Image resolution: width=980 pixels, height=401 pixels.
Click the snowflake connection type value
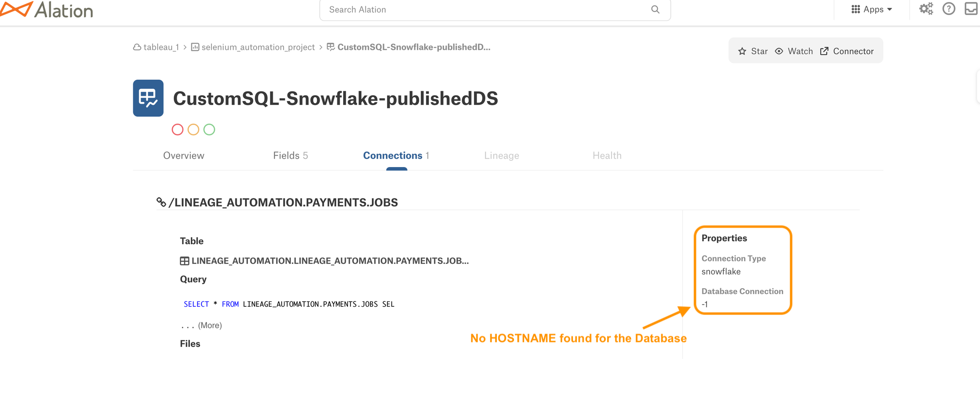click(x=721, y=272)
